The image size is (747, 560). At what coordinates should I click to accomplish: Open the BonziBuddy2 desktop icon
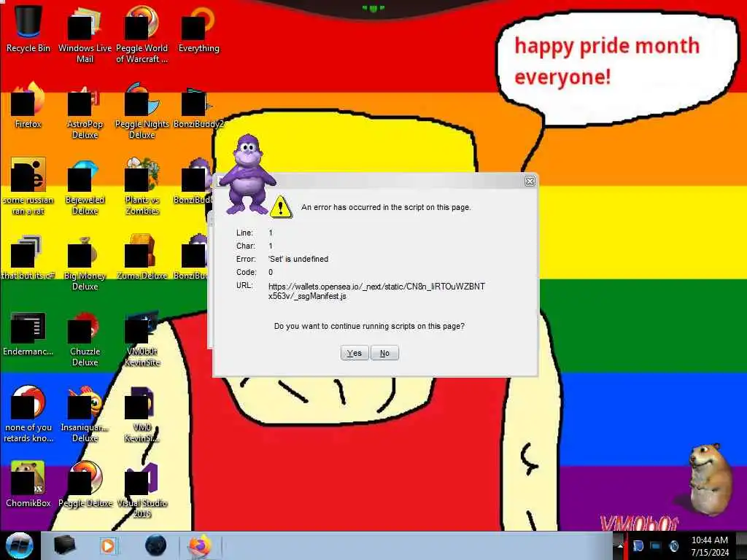click(x=198, y=107)
